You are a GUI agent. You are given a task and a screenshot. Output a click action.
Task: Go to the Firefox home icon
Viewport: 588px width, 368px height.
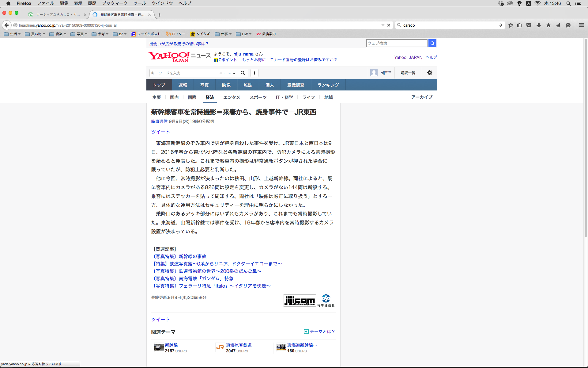pyautogui.click(x=548, y=25)
